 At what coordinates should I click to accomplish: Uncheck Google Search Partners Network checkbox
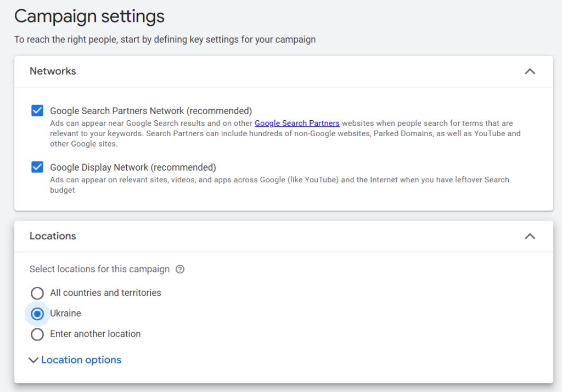click(37, 111)
